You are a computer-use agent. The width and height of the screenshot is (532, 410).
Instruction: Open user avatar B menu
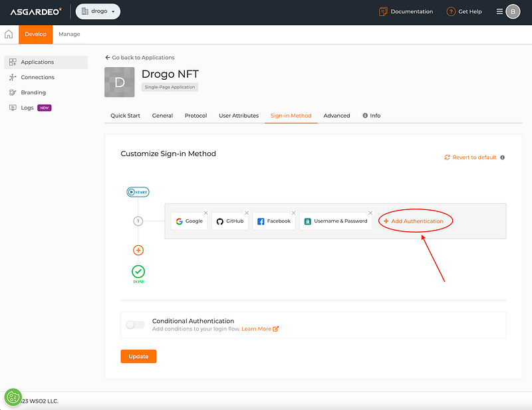point(513,11)
